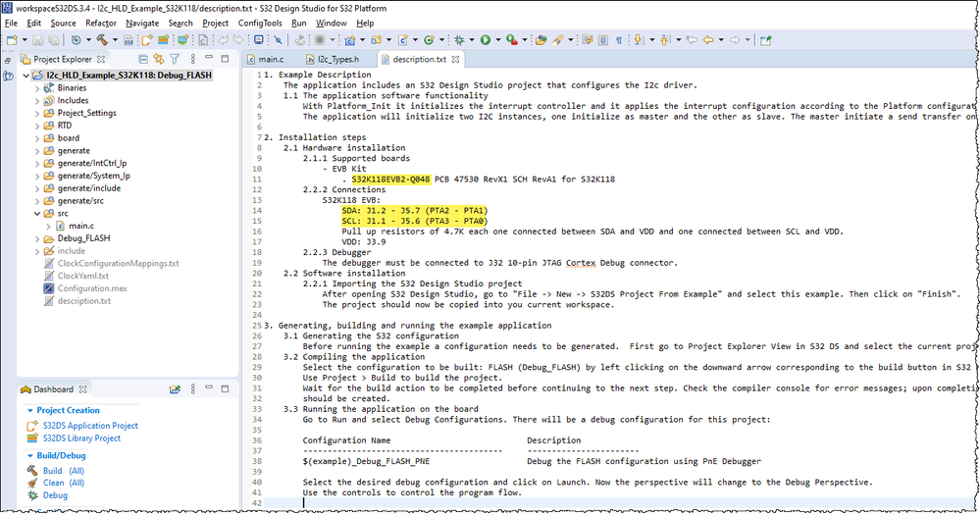Viewport: 980px width, 515px height.
Task: Click the Dashboard open-folder toolbar icon
Action: (175, 388)
